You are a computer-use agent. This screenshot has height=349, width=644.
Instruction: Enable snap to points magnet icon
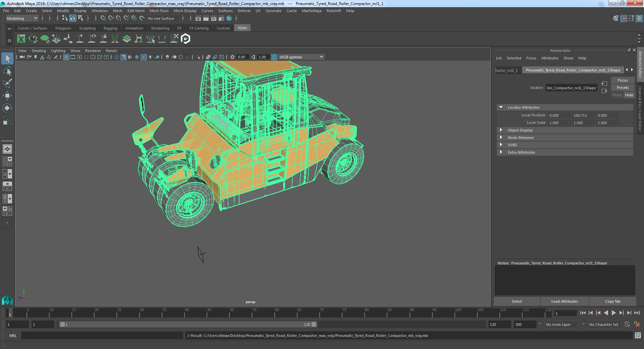pyautogui.click(x=119, y=18)
